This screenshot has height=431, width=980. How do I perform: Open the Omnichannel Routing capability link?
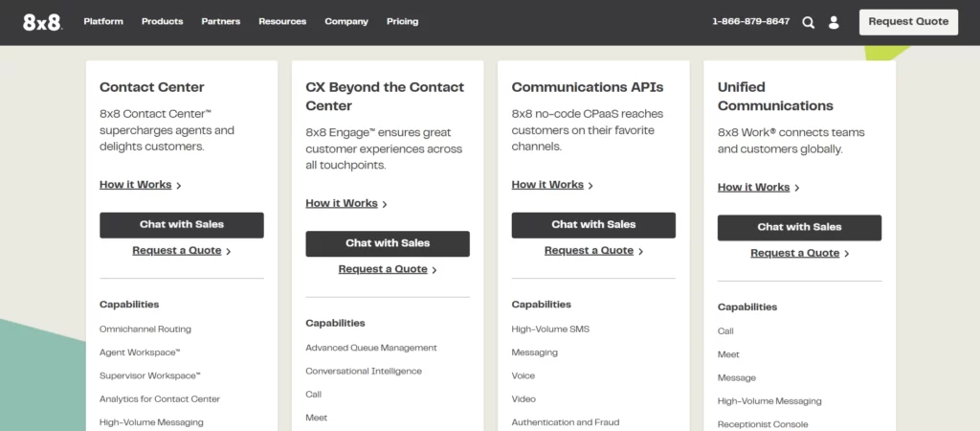[145, 329]
